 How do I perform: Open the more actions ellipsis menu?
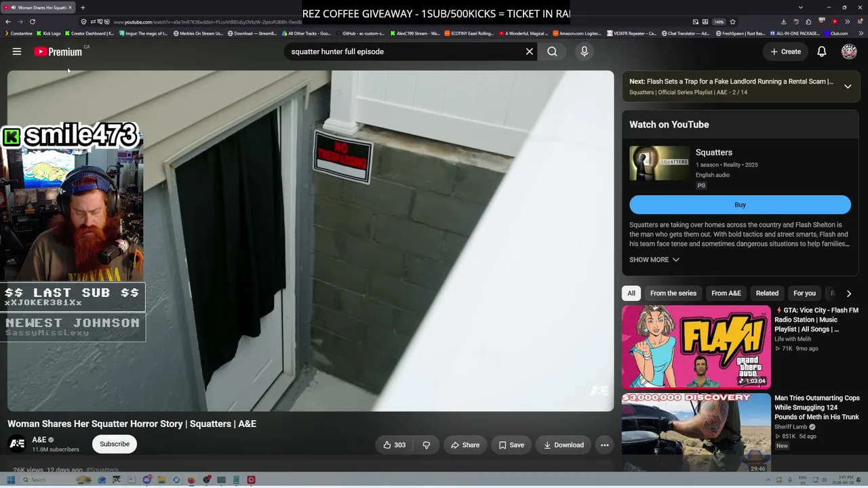coord(604,445)
